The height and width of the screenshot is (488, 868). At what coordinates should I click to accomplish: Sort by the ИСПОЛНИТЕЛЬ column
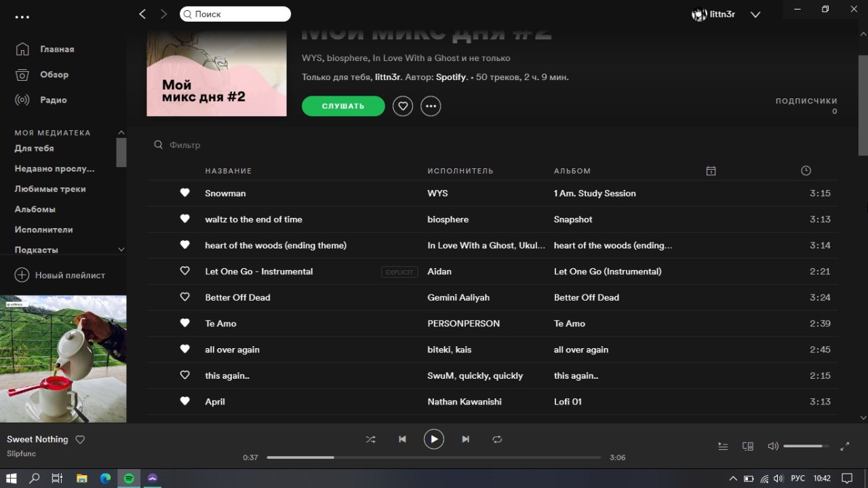(460, 171)
